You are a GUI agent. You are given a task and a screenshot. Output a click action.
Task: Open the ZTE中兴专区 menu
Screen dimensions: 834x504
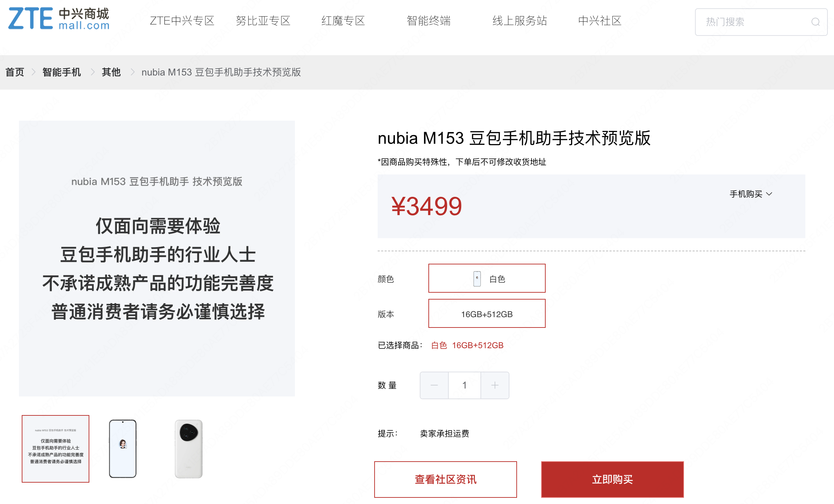tap(182, 21)
